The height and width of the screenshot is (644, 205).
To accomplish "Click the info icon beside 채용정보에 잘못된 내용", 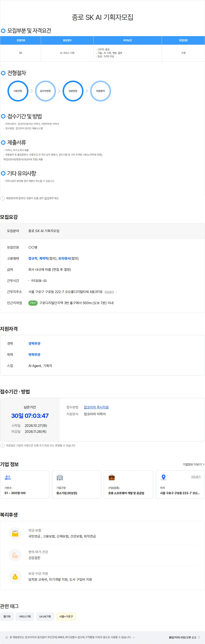I will (x=3, y=198).
